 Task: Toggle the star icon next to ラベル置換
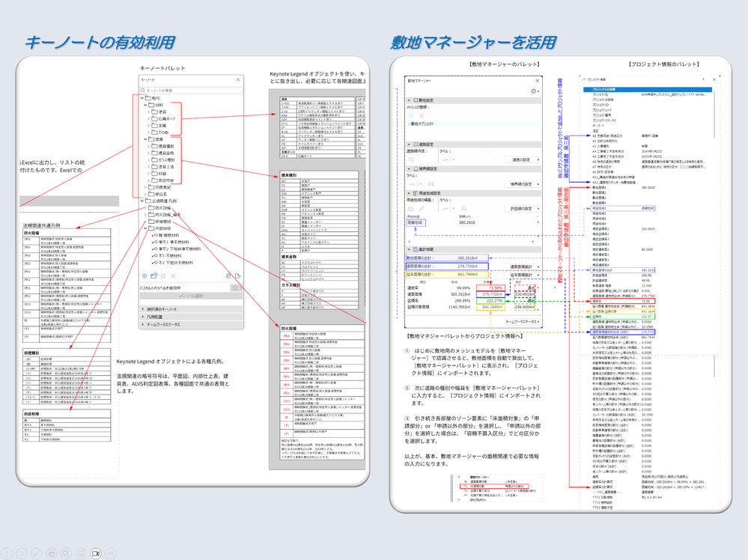(x=235, y=287)
